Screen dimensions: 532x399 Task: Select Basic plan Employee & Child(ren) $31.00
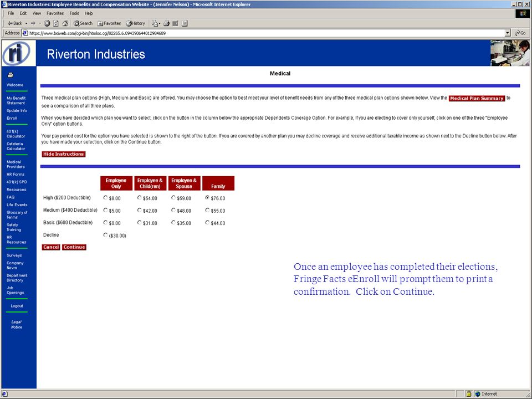(x=140, y=223)
